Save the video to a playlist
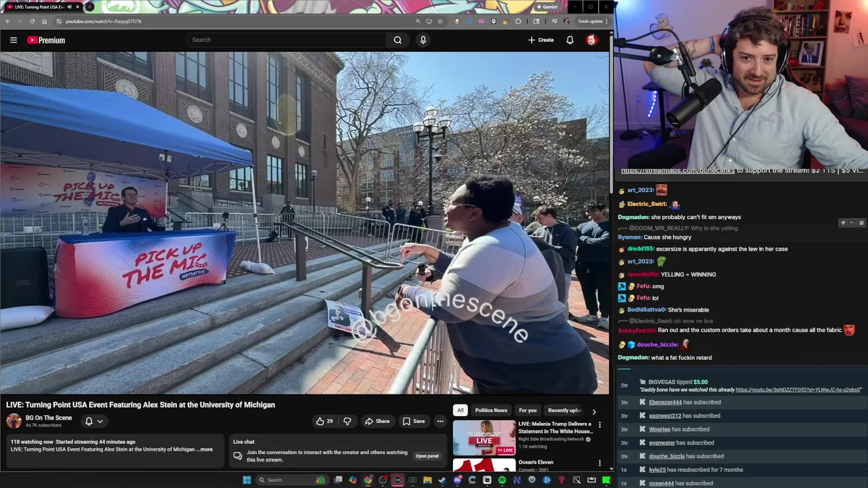The width and height of the screenshot is (868, 488). pos(414,421)
